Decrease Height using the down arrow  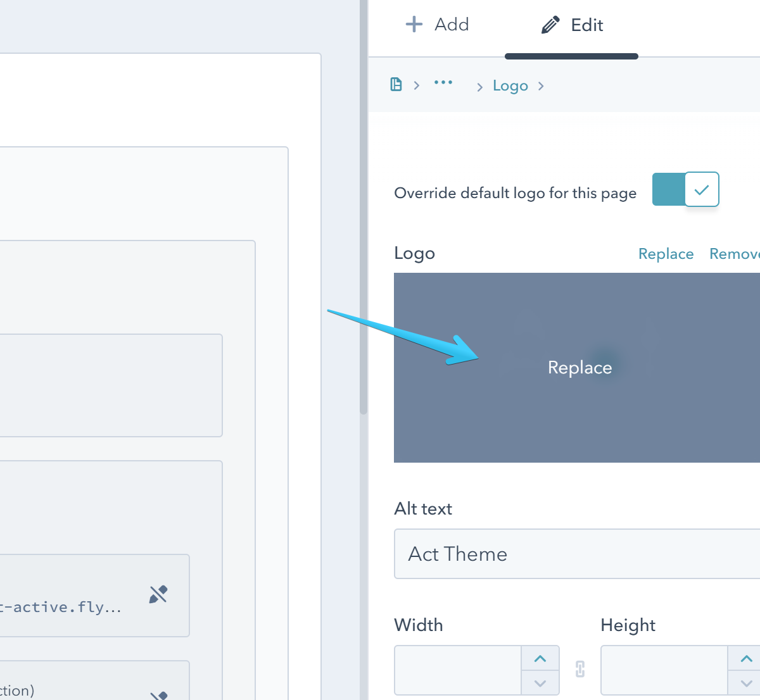click(x=746, y=683)
